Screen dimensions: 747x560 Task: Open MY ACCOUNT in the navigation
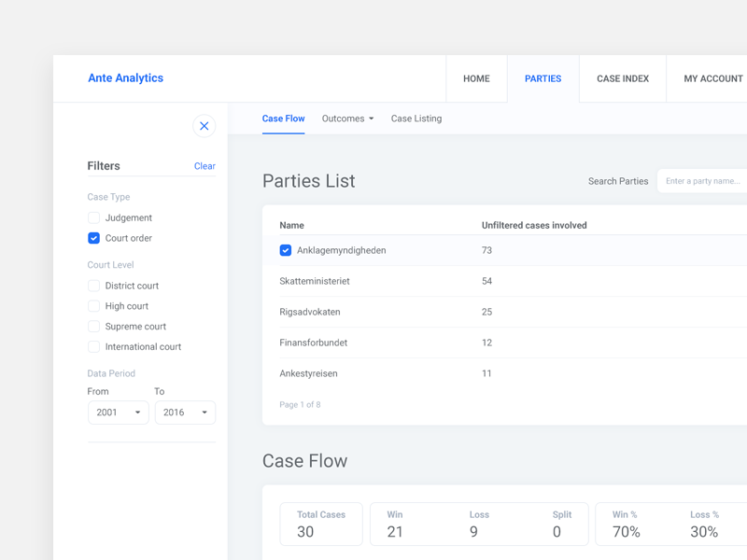pos(712,78)
